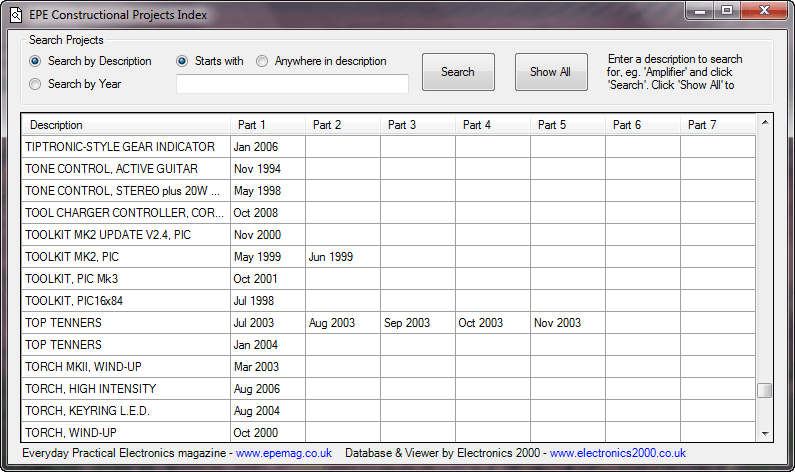Viewport: 795px width, 472px height.
Task: Click the Nov 1994 cell
Action: click(268, 169)
